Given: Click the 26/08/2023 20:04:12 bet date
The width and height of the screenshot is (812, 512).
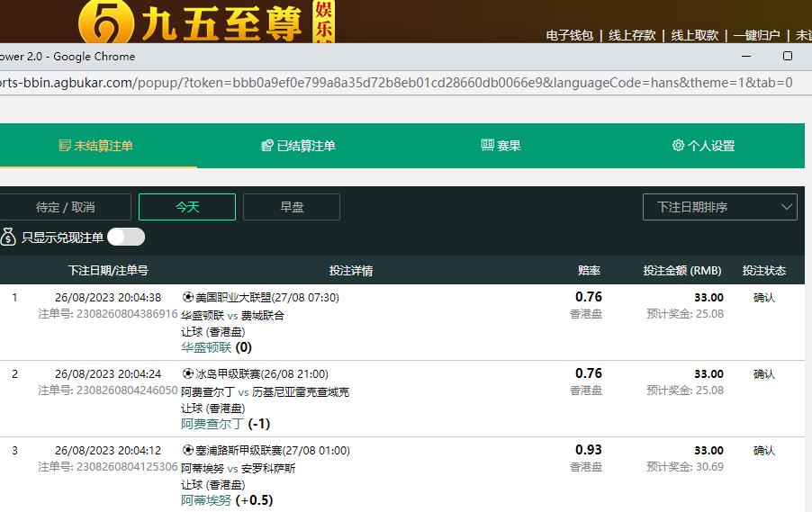Looking at the screenshot, I should click(108, 451).
